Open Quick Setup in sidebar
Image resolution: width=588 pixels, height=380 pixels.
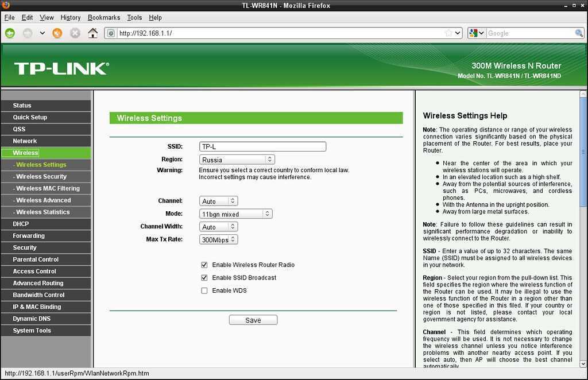[x=46, y=117]
